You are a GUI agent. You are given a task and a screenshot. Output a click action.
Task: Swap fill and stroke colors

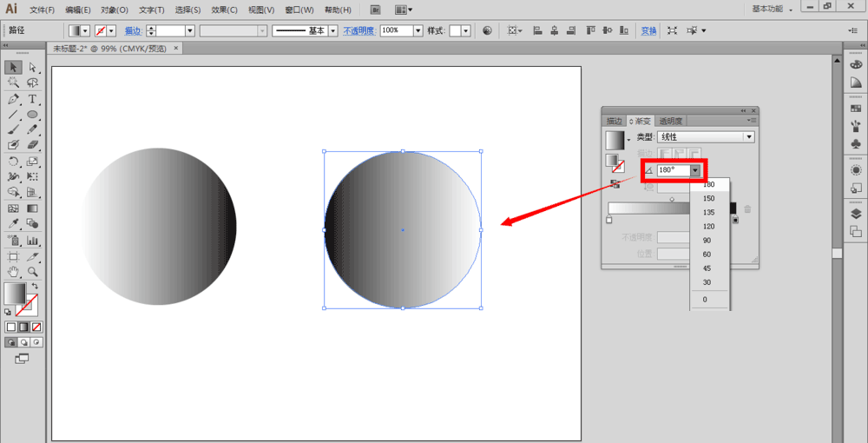[35, 286]
